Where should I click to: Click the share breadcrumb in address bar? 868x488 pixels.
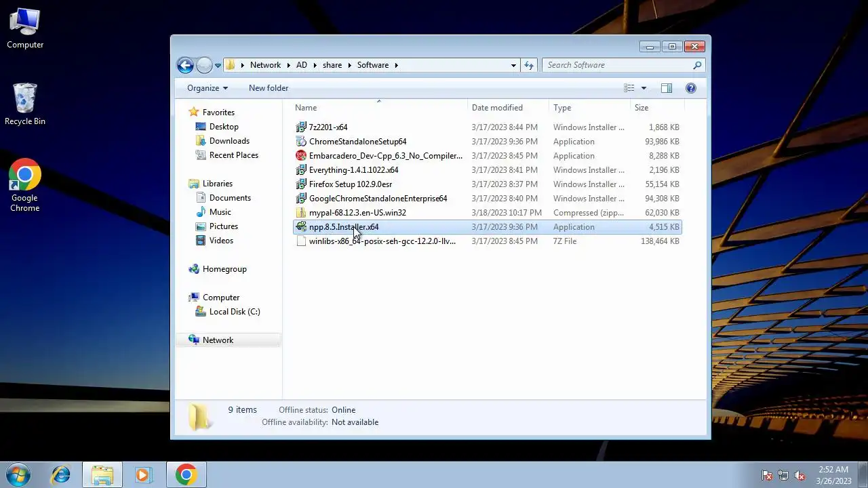[x=332, y=65]
